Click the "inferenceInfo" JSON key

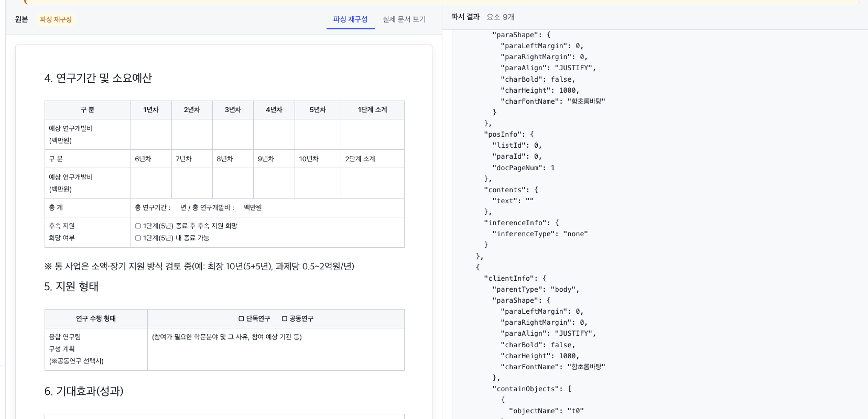[514, 223]
